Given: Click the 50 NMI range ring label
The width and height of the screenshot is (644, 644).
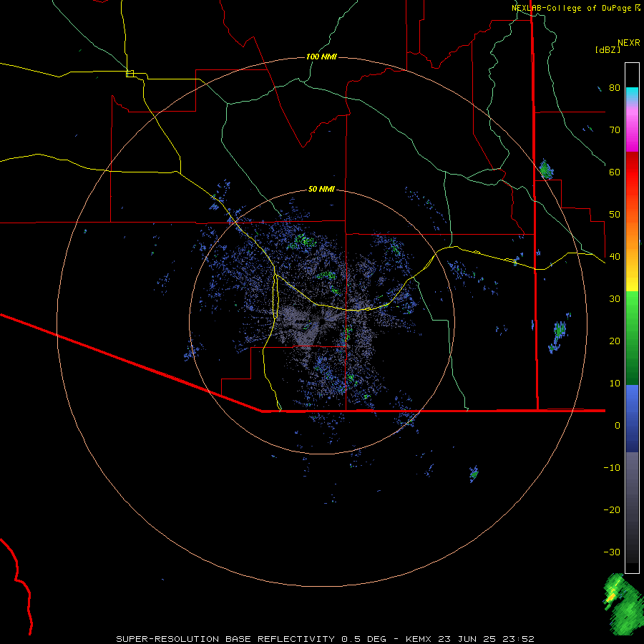Looking at the screenshot, I should (321, 190).
